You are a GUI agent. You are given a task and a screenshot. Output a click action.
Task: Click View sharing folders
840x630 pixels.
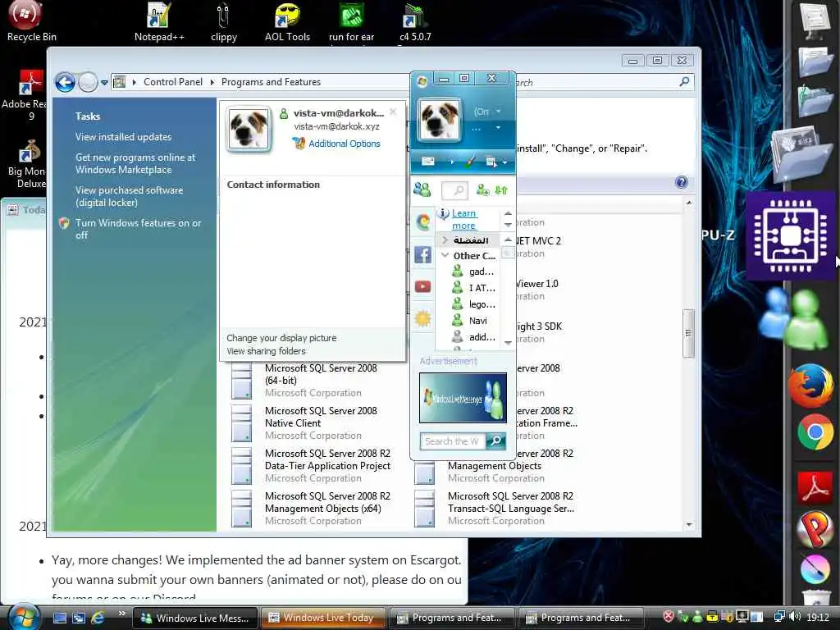click(266, 351)
